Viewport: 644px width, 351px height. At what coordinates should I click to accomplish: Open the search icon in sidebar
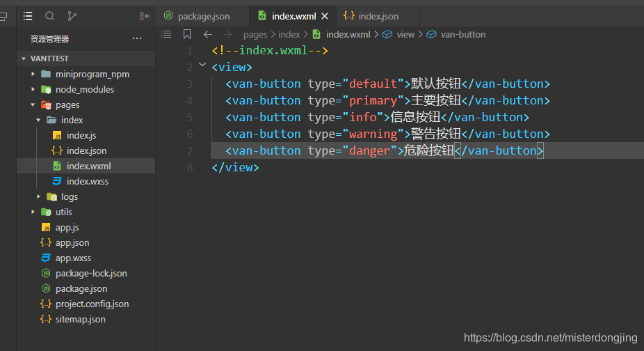click(x=49, y=16)
